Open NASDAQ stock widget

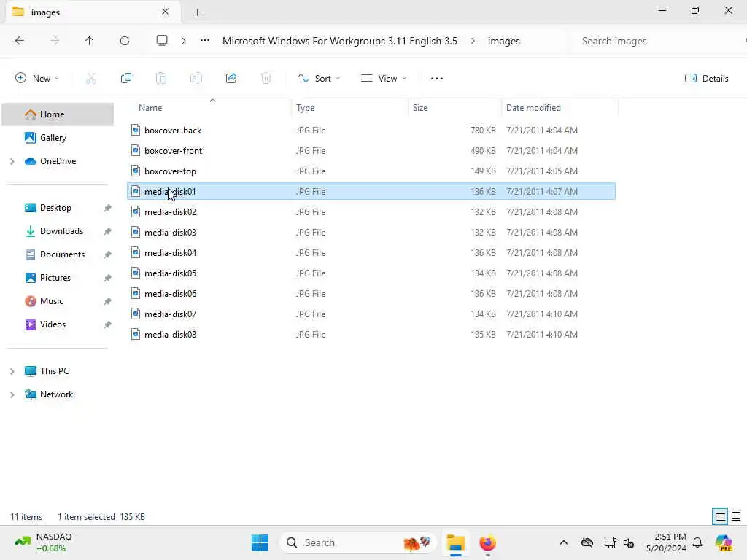tap(43, 542)
